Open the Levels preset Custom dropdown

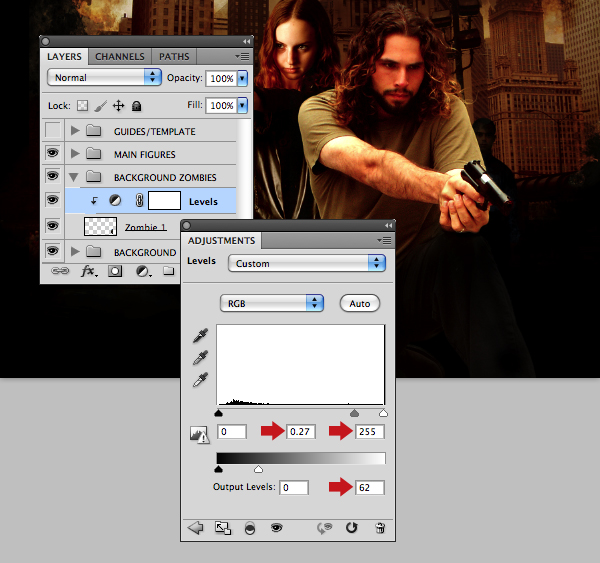(307, 263)
